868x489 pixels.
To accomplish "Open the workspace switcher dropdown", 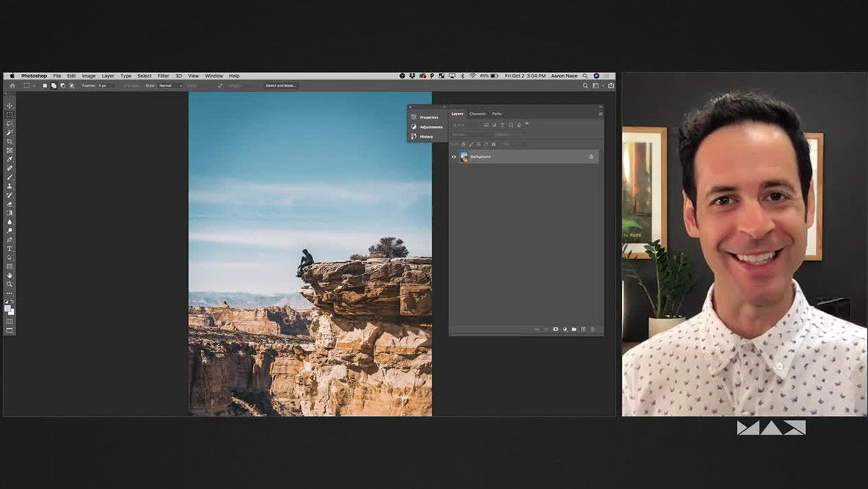I will pos(598,85).
